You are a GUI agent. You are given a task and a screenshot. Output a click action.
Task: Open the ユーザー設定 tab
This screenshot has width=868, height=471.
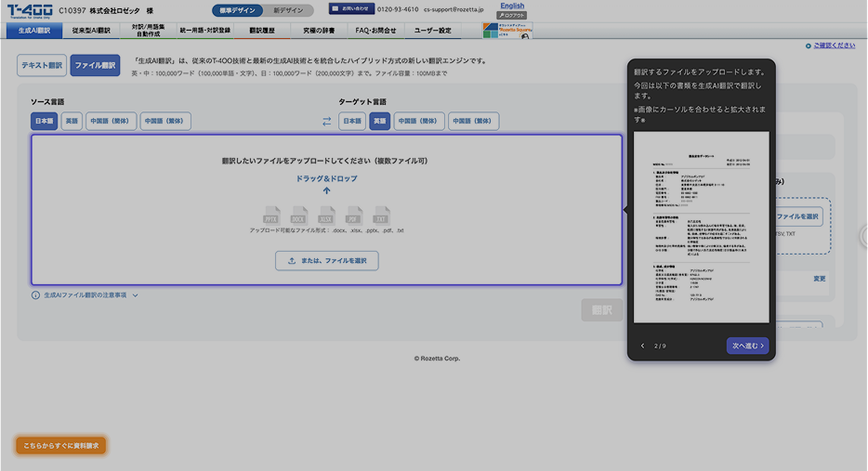433,31
